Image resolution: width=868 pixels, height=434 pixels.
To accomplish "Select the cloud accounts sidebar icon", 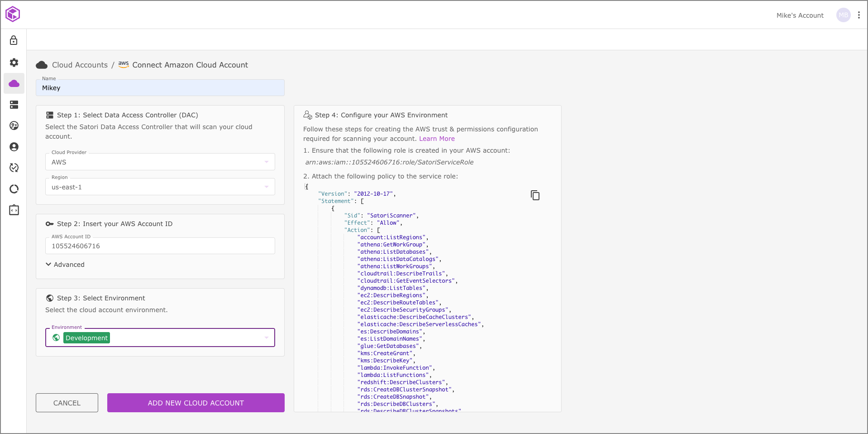I will click(x=14, y=83).
